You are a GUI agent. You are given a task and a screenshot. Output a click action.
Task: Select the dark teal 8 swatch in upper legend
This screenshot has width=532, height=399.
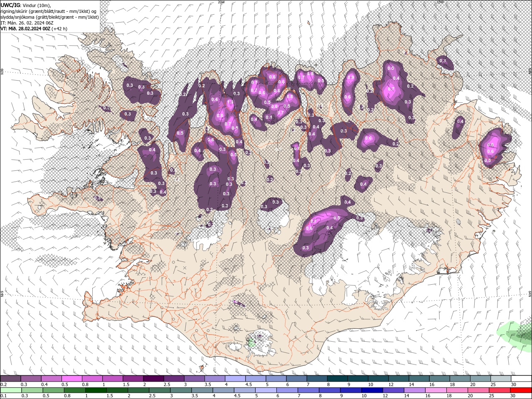(x=337, y=379)
